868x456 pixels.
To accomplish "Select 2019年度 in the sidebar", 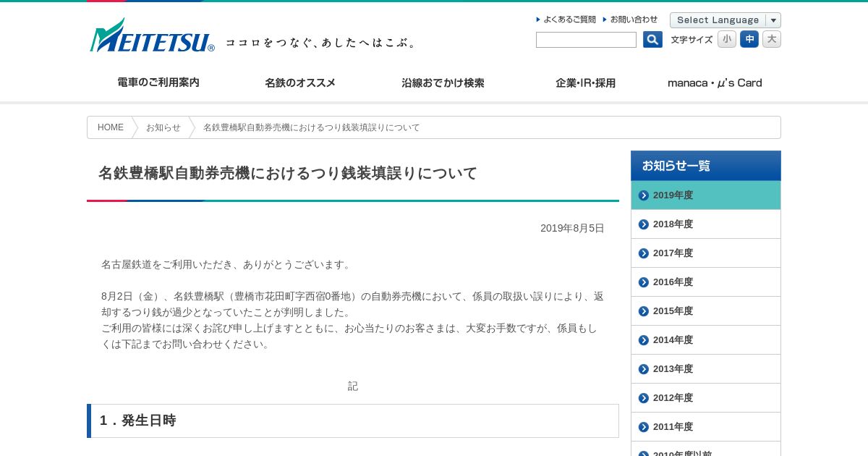I will pos(706,195).
